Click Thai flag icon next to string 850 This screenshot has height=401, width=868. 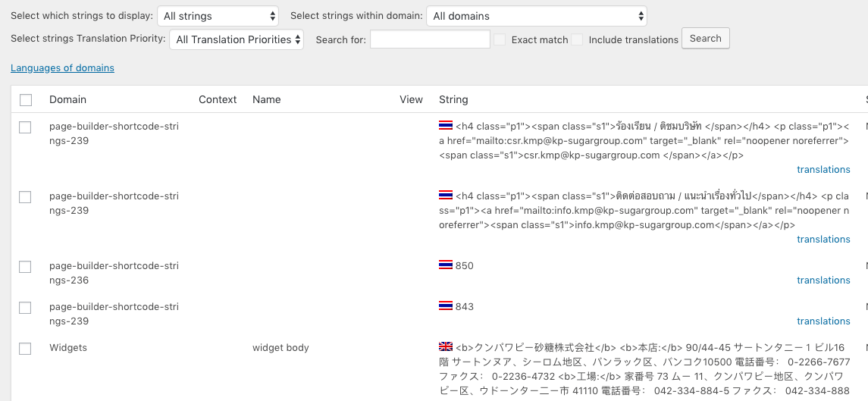point(446,265)
